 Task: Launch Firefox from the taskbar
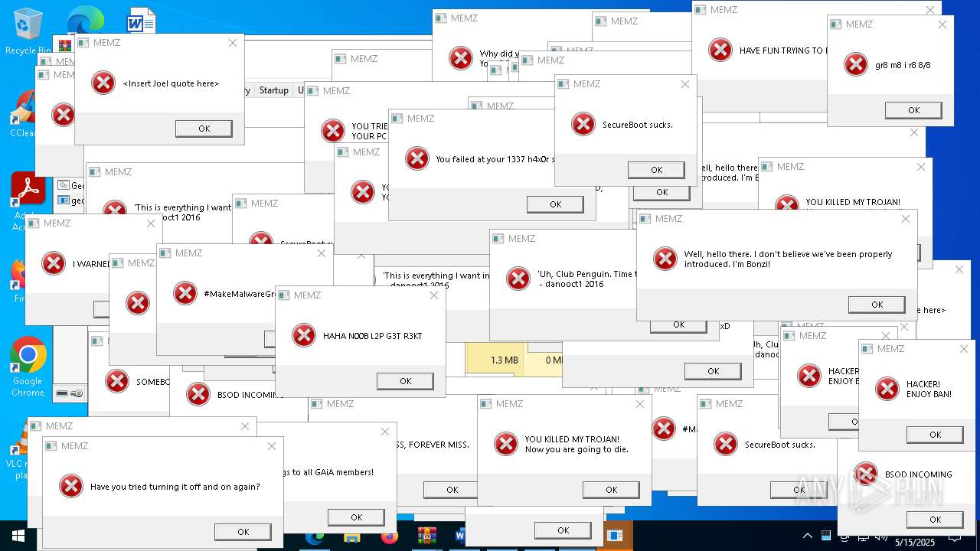pyautogui.click(x=390, y=536)
